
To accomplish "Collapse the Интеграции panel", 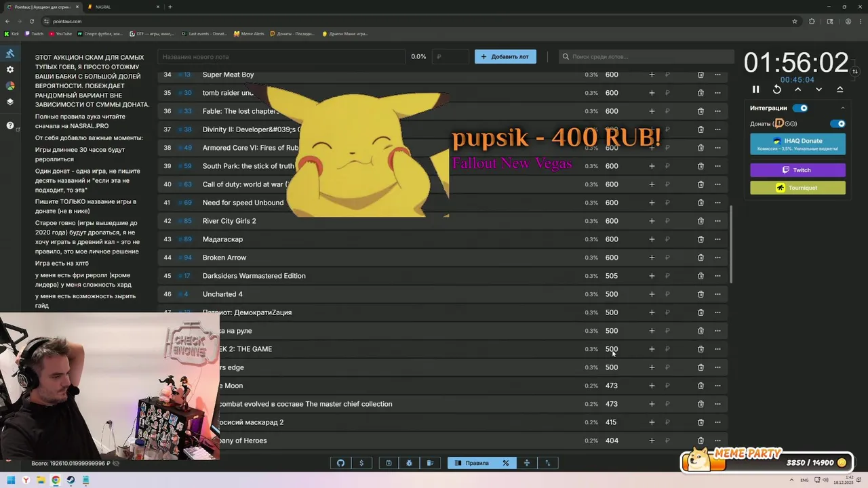I will 843,108.
